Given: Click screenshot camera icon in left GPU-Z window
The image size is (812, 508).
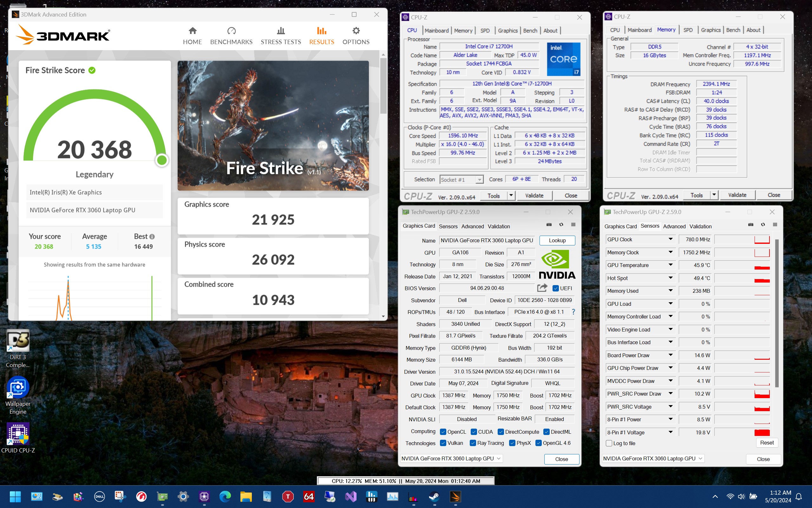Looking at the screenshot, I should point(549,224).
